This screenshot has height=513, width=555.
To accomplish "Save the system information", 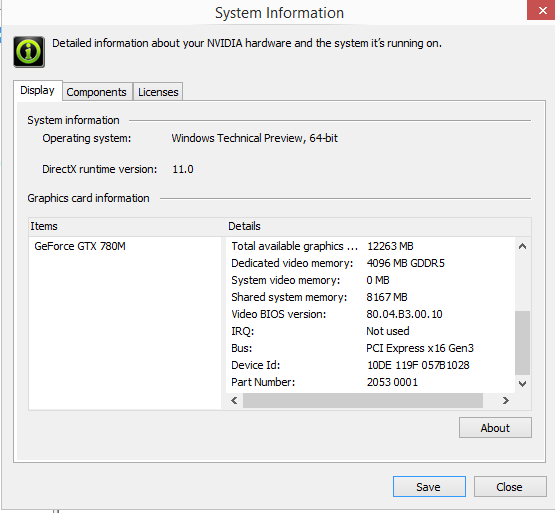I will [429, 487].
